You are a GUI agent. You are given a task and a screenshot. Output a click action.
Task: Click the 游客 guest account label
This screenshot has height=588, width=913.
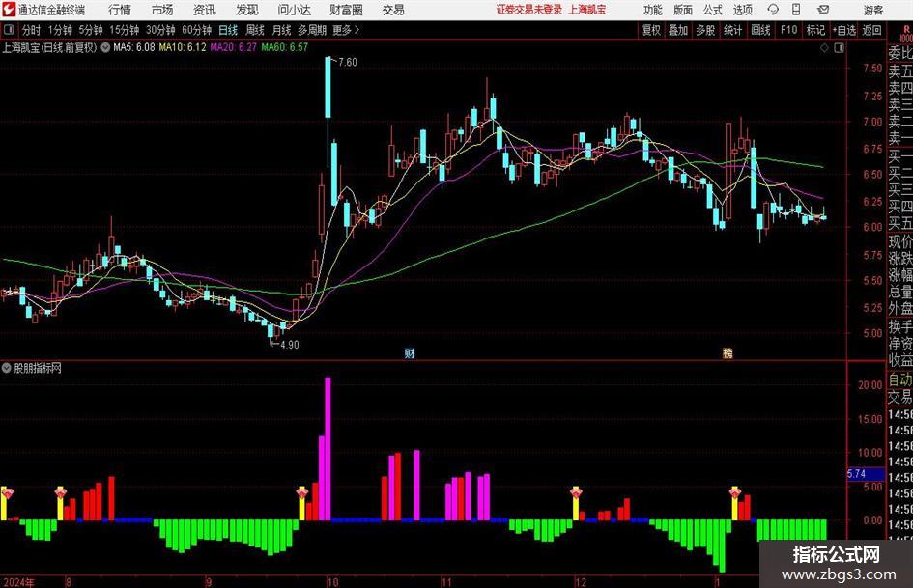[x=873, y=10]
